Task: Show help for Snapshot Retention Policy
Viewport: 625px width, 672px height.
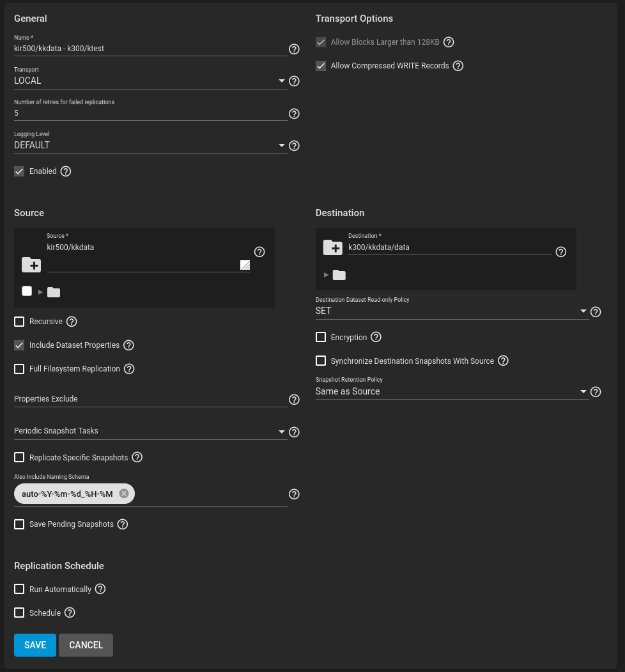Action: point(596,392)
